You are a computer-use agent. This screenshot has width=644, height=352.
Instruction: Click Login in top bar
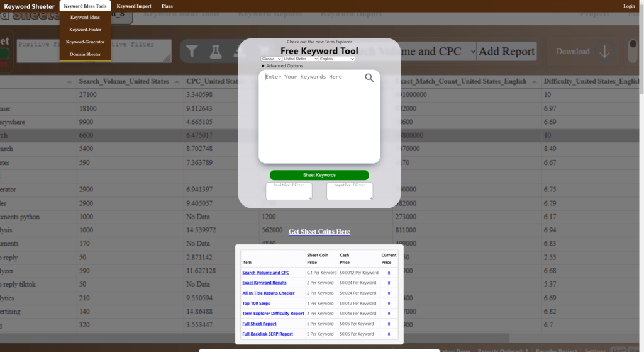click(x=629, y=6)
